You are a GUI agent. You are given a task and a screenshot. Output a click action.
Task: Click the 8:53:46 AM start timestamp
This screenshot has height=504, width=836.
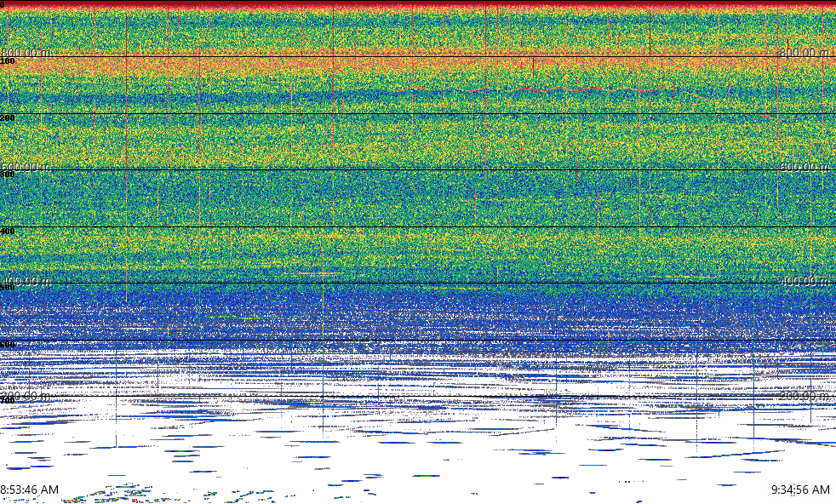(x=30, y=489)
